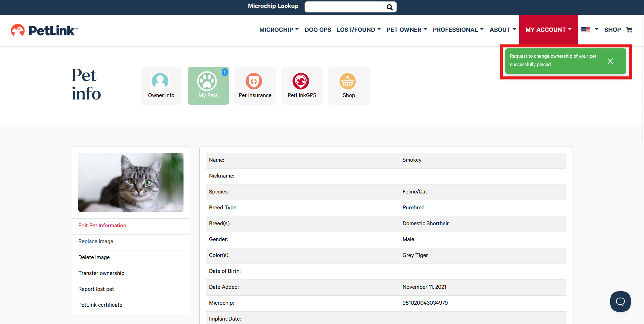Open PetLink certificate link

point(100,305)
